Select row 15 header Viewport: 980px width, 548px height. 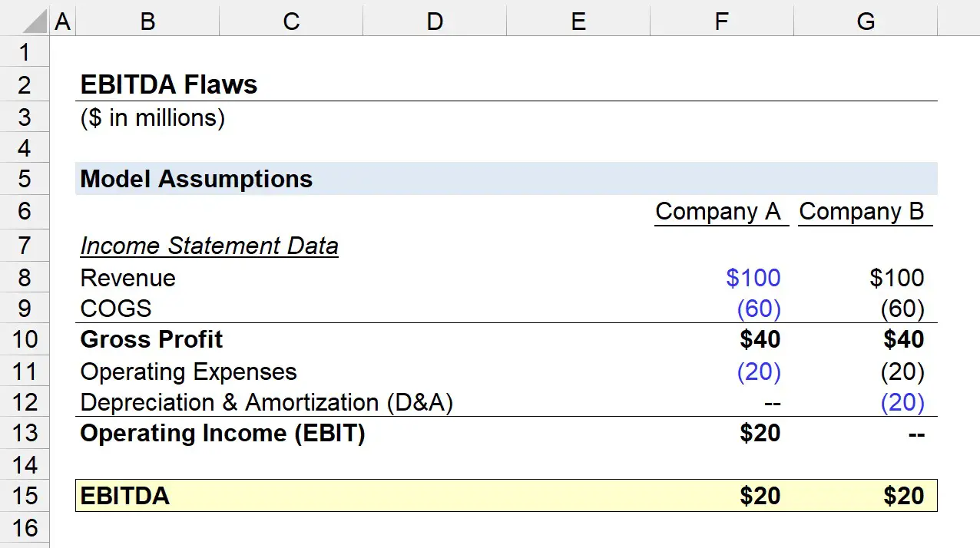25,495
